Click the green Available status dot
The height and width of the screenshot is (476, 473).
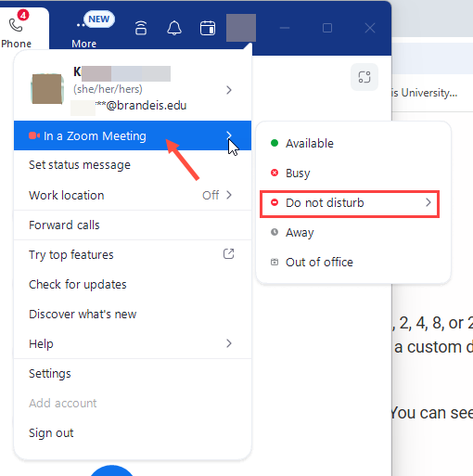(x=275, y=143)
